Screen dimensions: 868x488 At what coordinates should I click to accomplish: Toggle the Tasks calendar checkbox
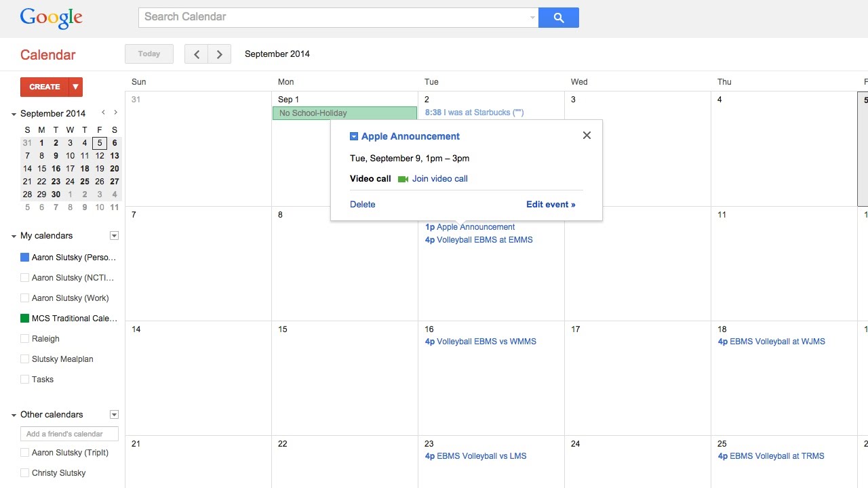(24, 380)
